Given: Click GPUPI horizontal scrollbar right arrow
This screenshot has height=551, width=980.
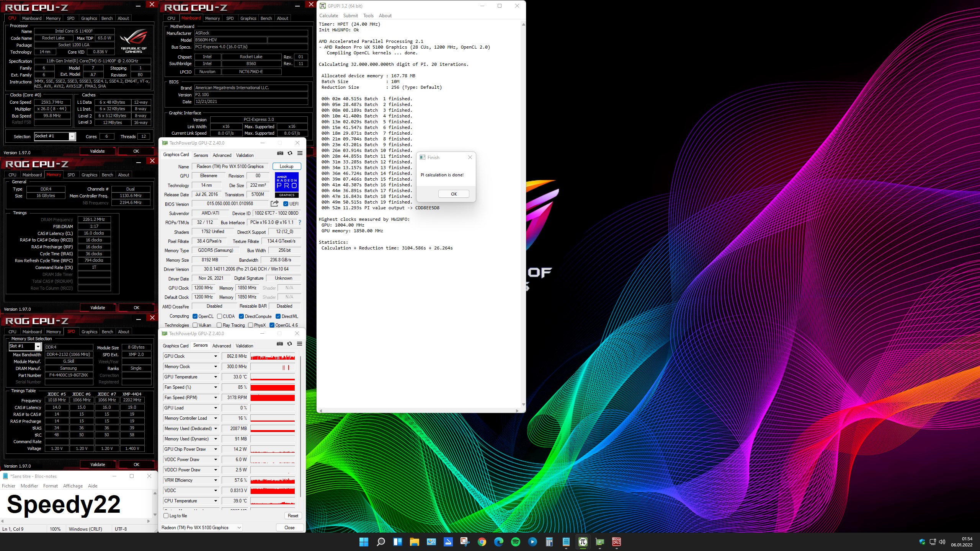Looking at the screenshot, I should coord(517,411).
